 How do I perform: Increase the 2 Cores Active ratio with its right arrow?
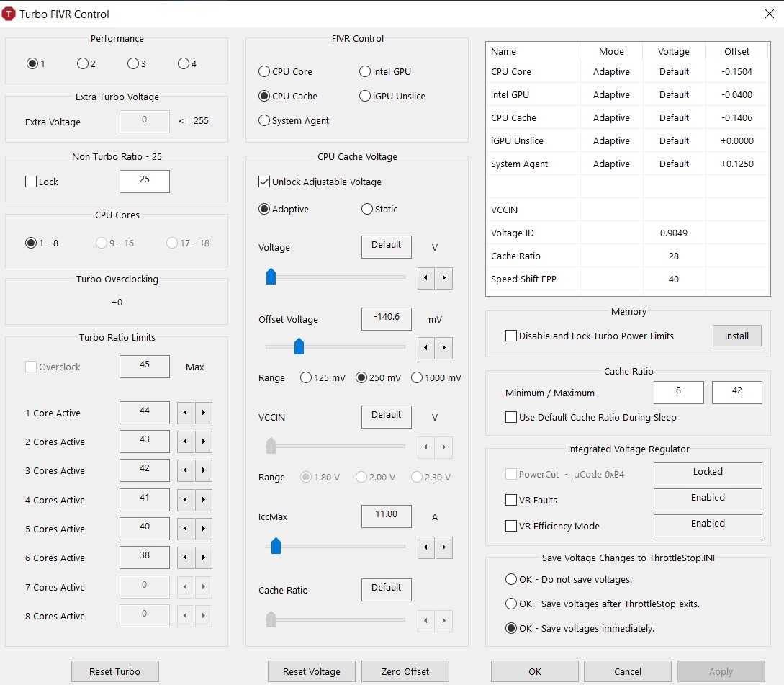point(204,442)
